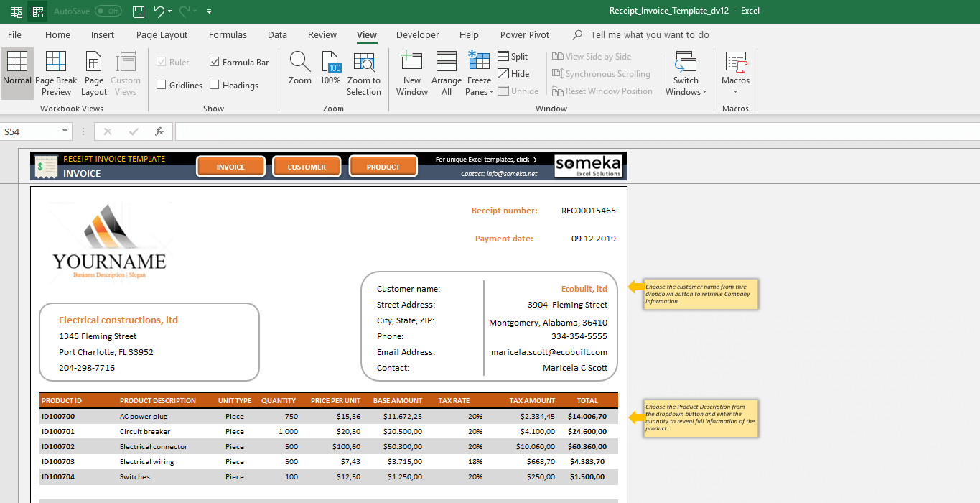The image size is (980, 503).
Task: Click the unique Excel templates link
Action: click(487, 160)
